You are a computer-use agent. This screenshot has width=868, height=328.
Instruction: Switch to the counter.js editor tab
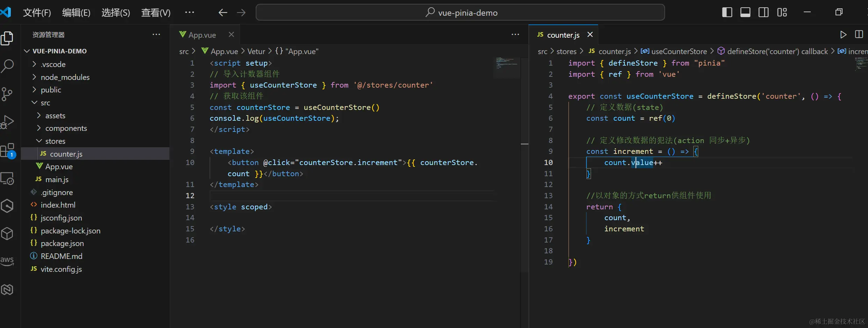click(563, 35)
